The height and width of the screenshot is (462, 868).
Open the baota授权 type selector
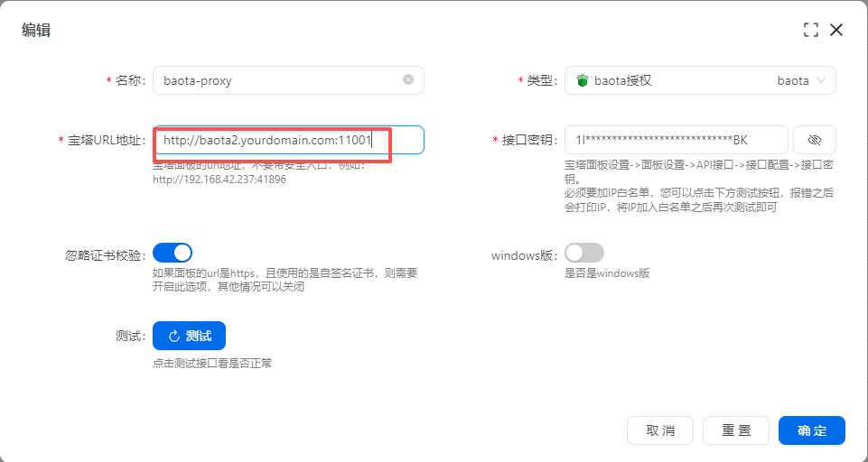pos(699,80)
